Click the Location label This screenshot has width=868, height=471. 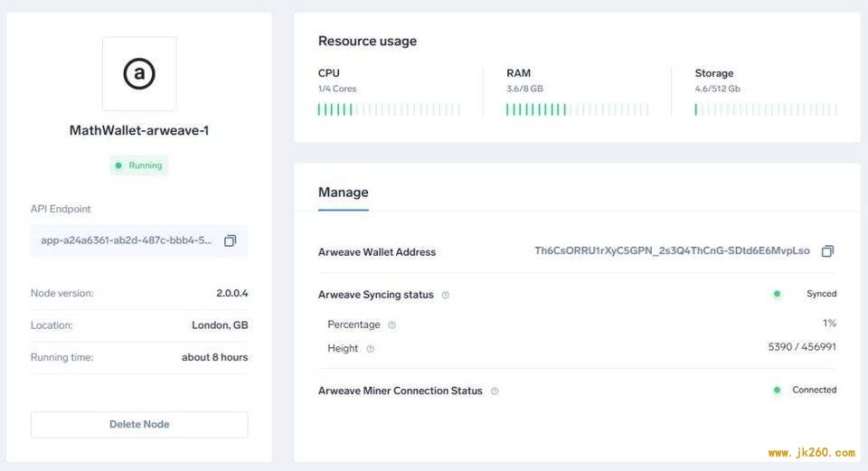pyautogui.click(x=52, y=325)
